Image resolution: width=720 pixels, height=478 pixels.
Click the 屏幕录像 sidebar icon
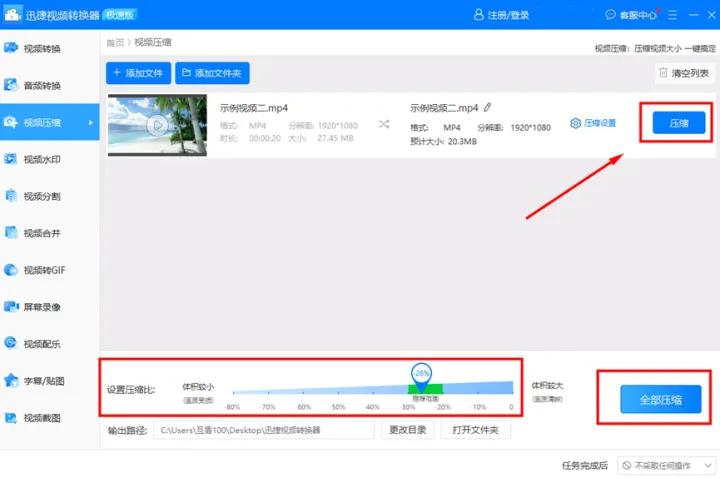click(11, 307)
